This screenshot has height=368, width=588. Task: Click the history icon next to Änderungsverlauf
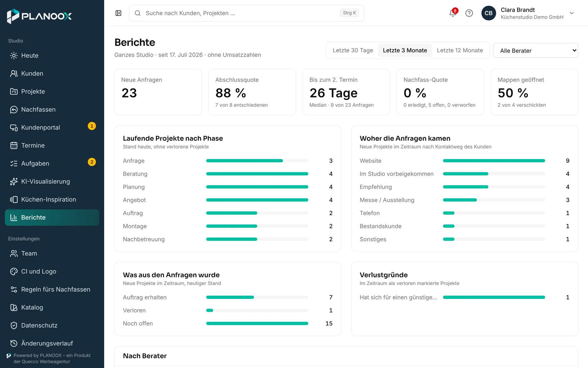[14, 343]
